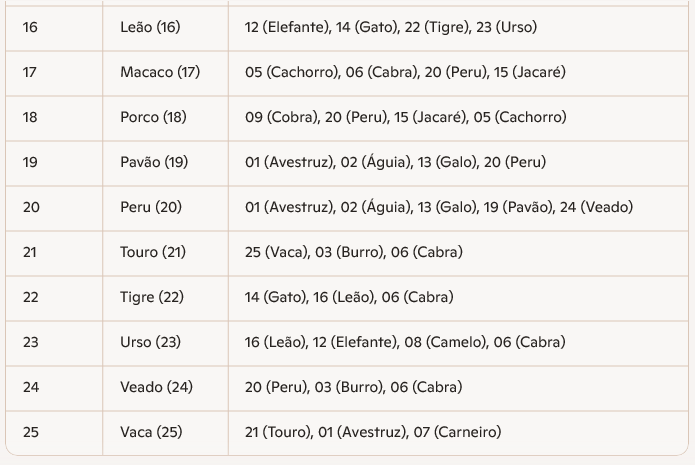Click the Macaco (17) cell
This screenshot has width=695, height=465.
coord(160,72)
